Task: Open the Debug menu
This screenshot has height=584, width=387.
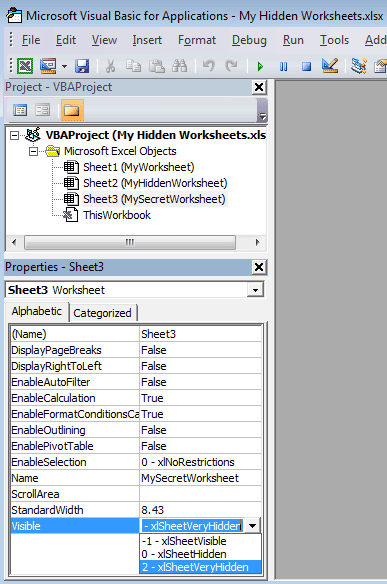Action: (249, 40)
